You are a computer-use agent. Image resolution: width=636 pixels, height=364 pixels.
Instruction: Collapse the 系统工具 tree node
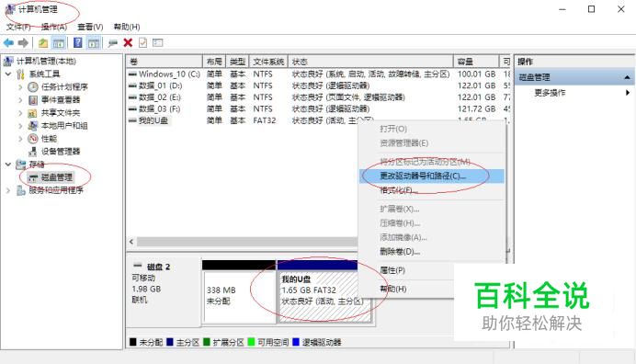point(8,74)
